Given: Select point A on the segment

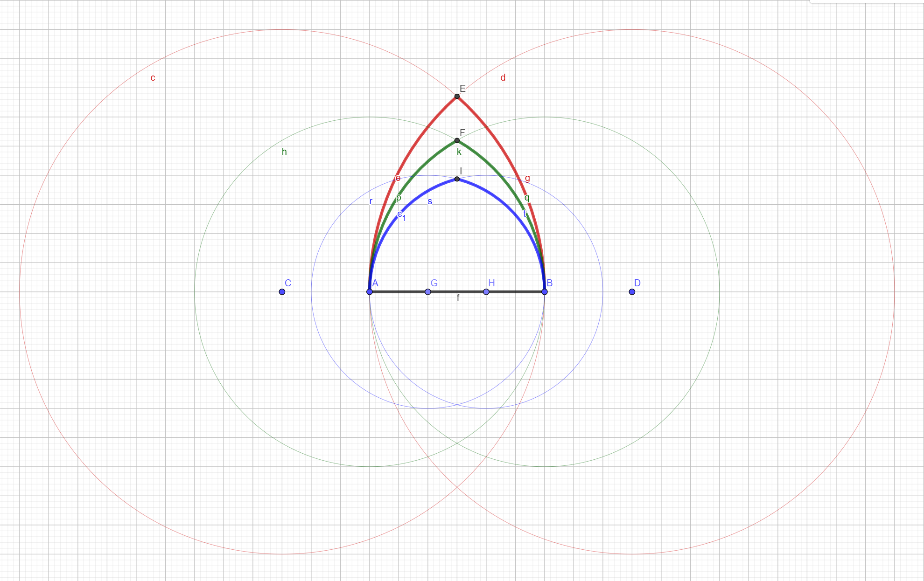Looking at the screenshot, I should tap(370, 292).
